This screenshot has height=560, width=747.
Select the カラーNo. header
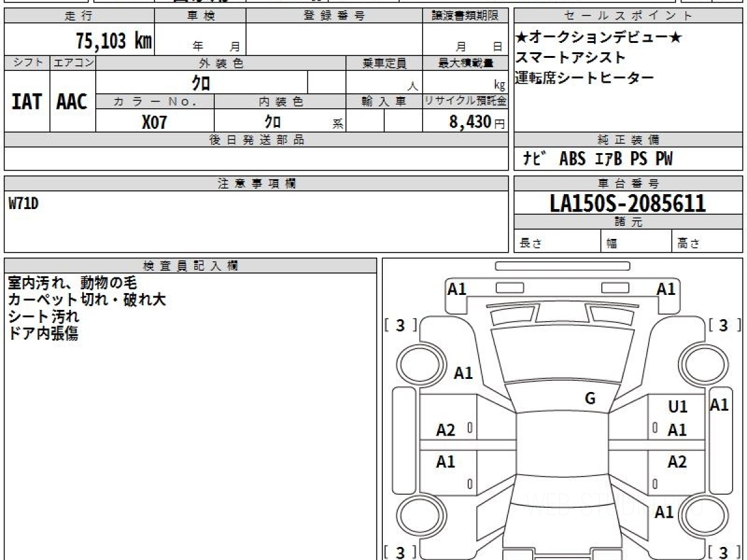155,101
